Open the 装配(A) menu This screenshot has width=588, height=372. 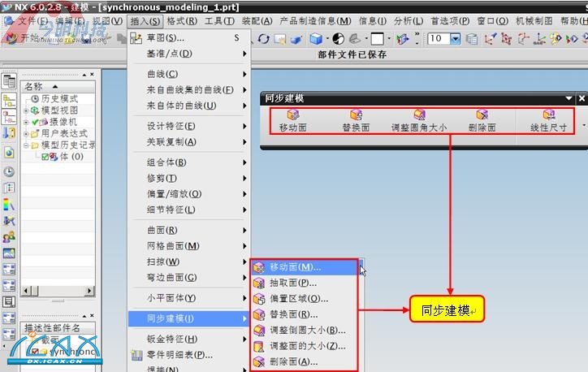(x=257, y=21)
